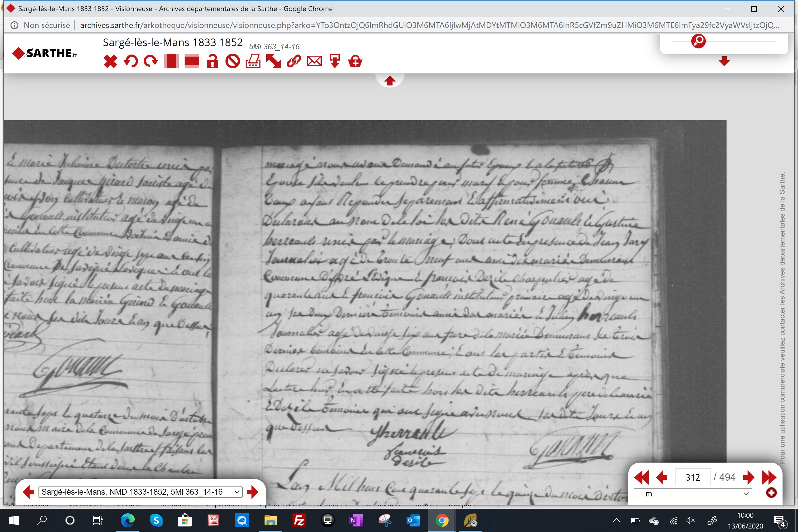Image resolution: width=798 pixels, height=532 pixels.
Task: Click the zoom slider magnifier handle
Action: [x=699, y=41]
